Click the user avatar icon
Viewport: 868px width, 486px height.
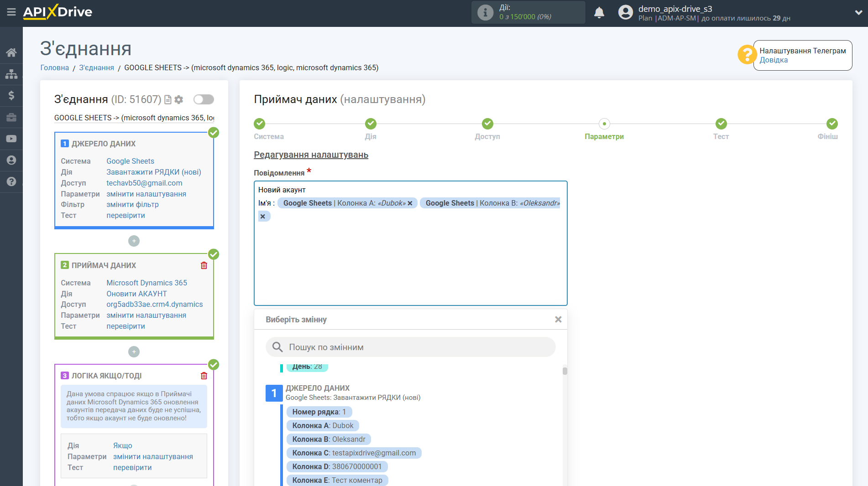(625, 12)
